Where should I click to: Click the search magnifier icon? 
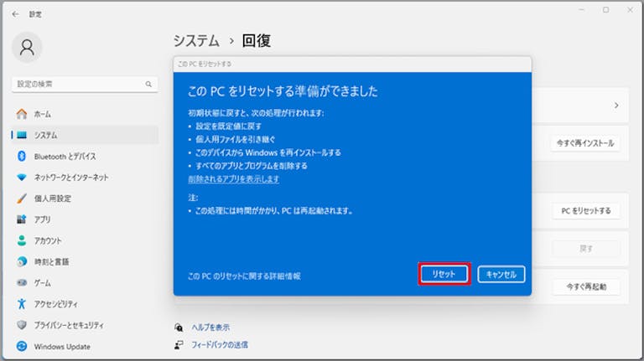pos(148,84)
